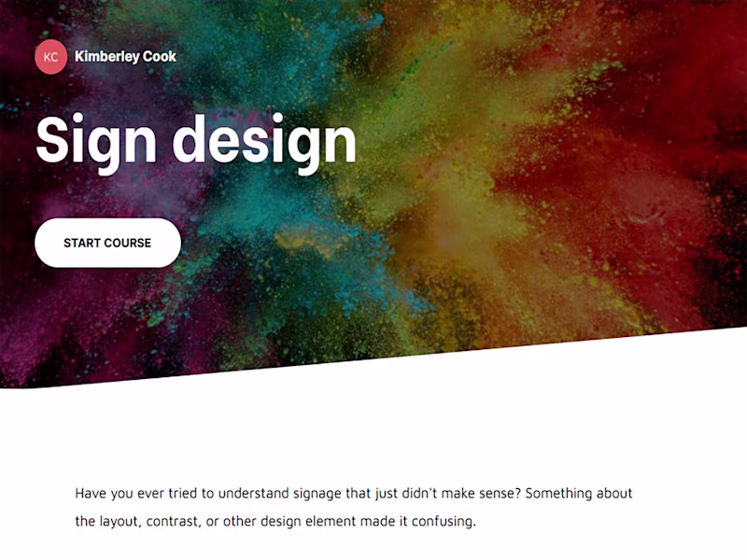Open the author profile via the KC monogram
The height and width of the screenshot is (560, 747).
[52, 56]
